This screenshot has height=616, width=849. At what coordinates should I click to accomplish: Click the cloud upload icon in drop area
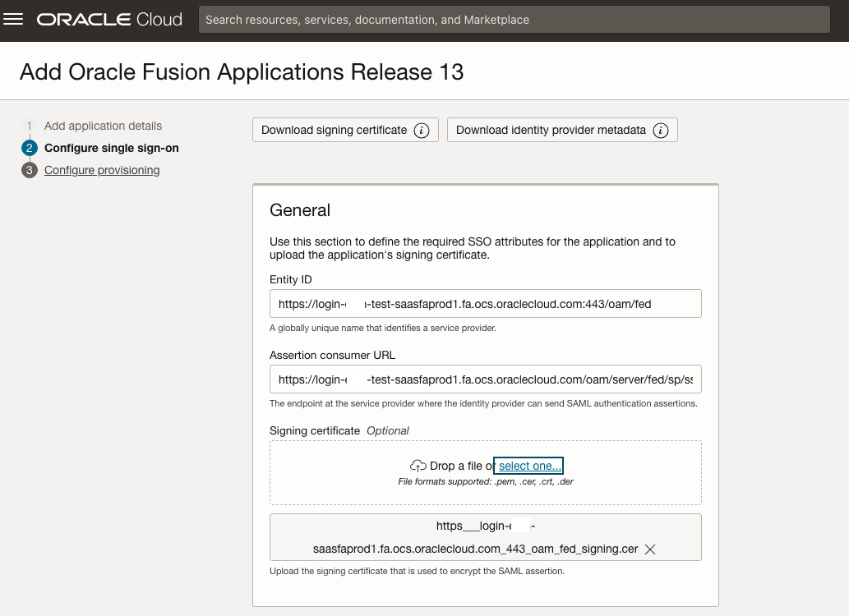(418, 465)
